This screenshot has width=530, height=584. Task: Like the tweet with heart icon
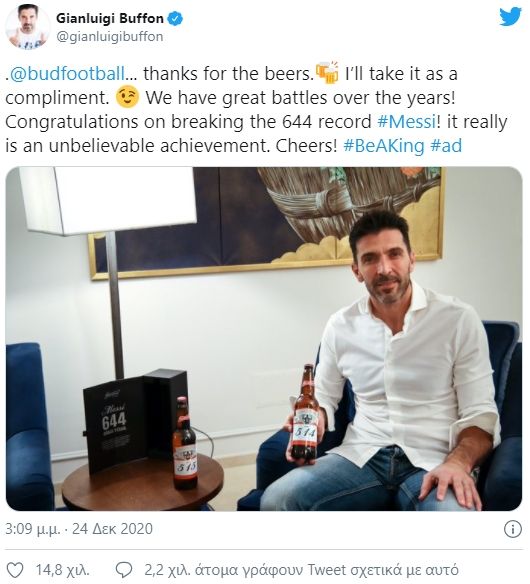point(15,570)
